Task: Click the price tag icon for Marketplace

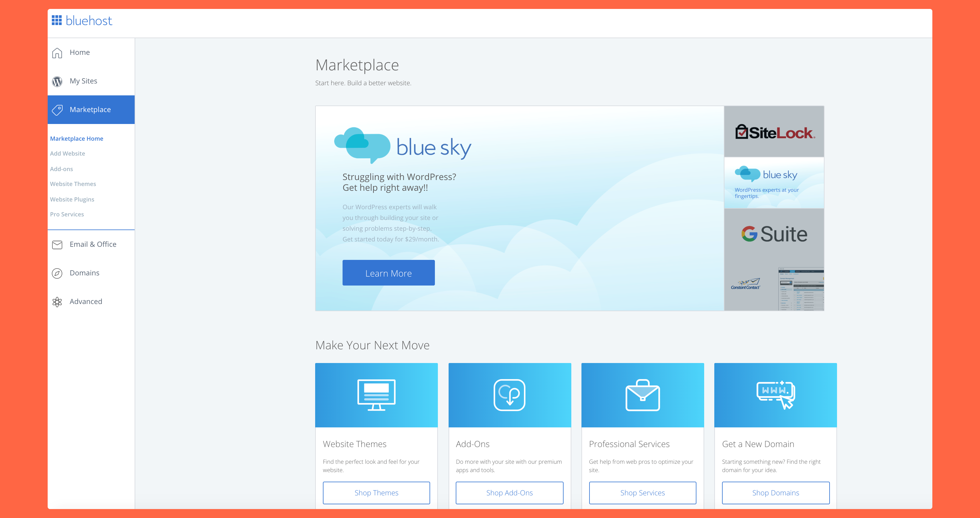Action: [x=57, y=110]
